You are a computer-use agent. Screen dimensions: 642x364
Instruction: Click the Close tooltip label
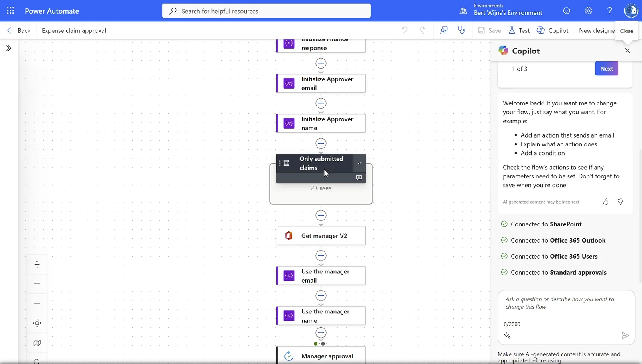(x=626, y=31)
